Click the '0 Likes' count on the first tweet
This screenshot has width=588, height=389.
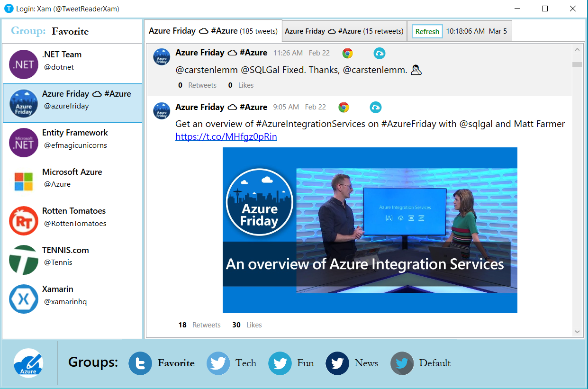point(241,85)
